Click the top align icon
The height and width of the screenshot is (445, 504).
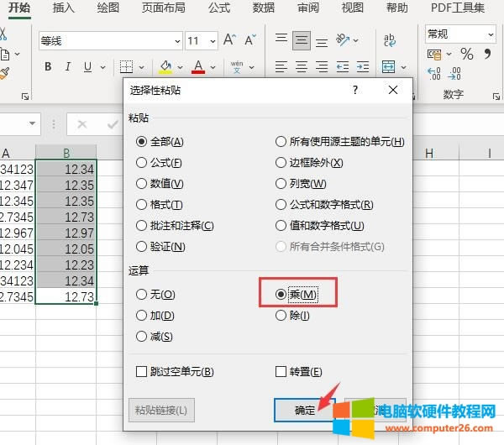(281, 40)
